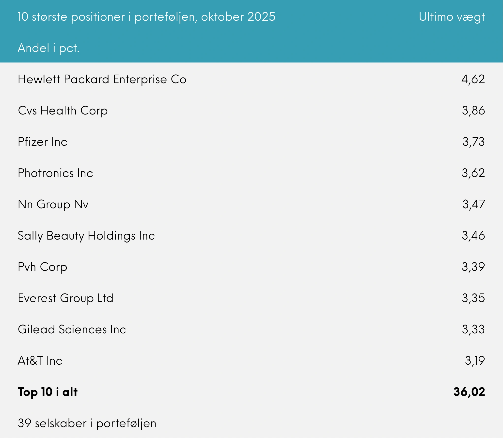Click Sally Beauty Holdings Inc
Image resolution: width=504 pixels, height=438 pixels.
tap(86, 236)
